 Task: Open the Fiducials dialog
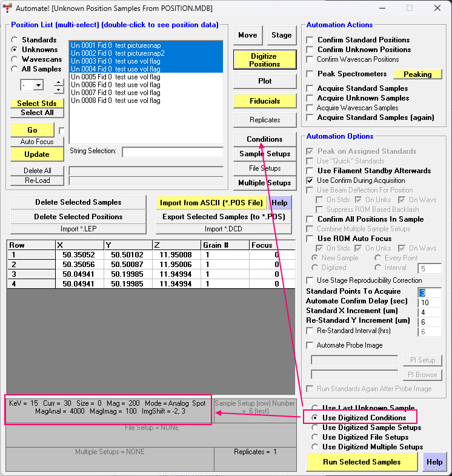pyautogui.click(x=264, y=101)
